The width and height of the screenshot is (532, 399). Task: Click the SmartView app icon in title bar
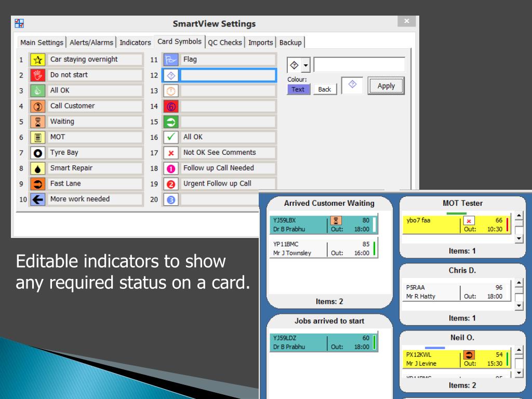pos(19,23)
